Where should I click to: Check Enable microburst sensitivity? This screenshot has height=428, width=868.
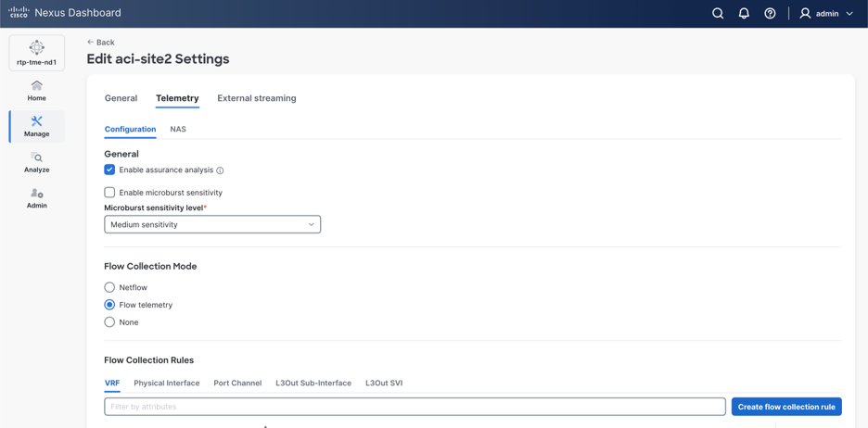click(109, 193)
